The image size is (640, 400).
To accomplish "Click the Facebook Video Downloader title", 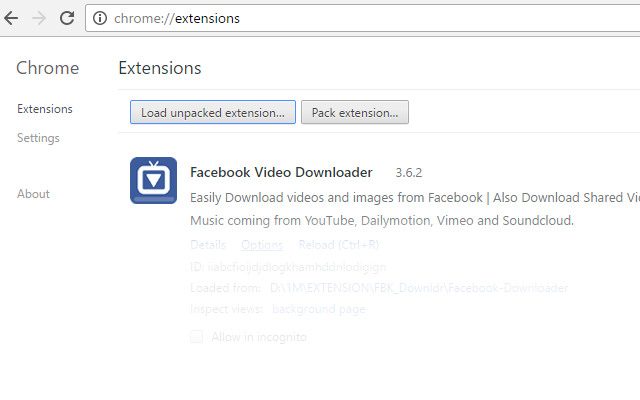I will 281,172.
